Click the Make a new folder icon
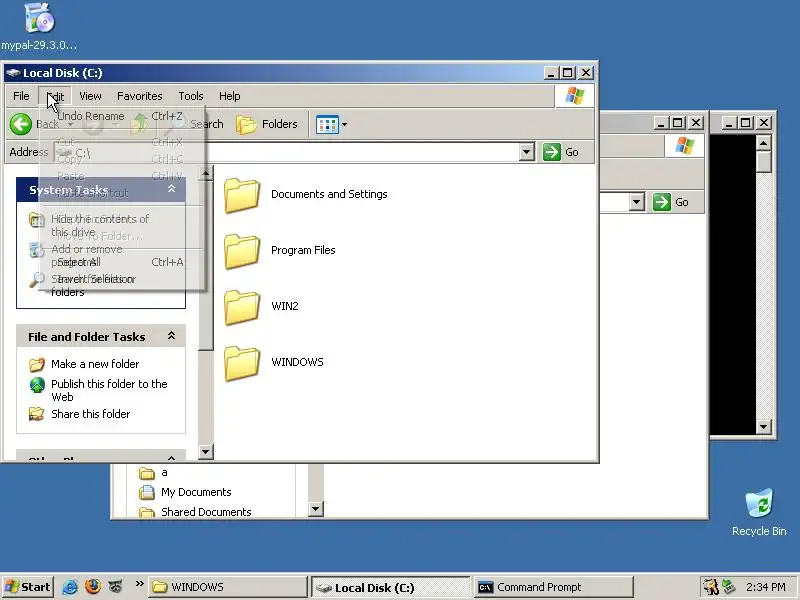Screen dimensions: 800x600 tap(37, 364)
